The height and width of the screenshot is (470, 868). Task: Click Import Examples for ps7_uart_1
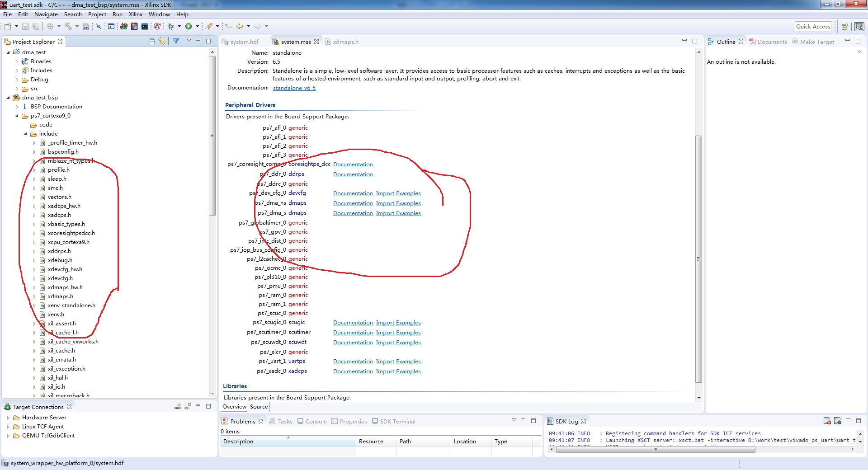pyautogui.click(x=398, y=362)
